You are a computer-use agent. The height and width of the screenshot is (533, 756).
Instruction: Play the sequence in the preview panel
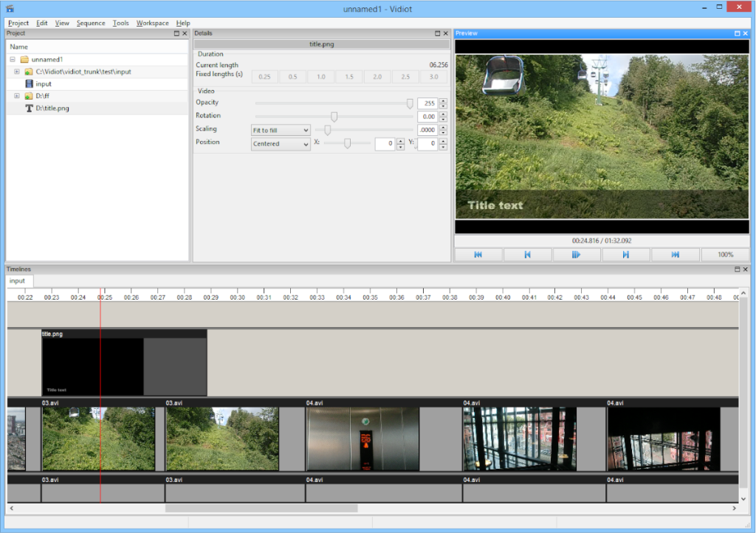point(577,254)
